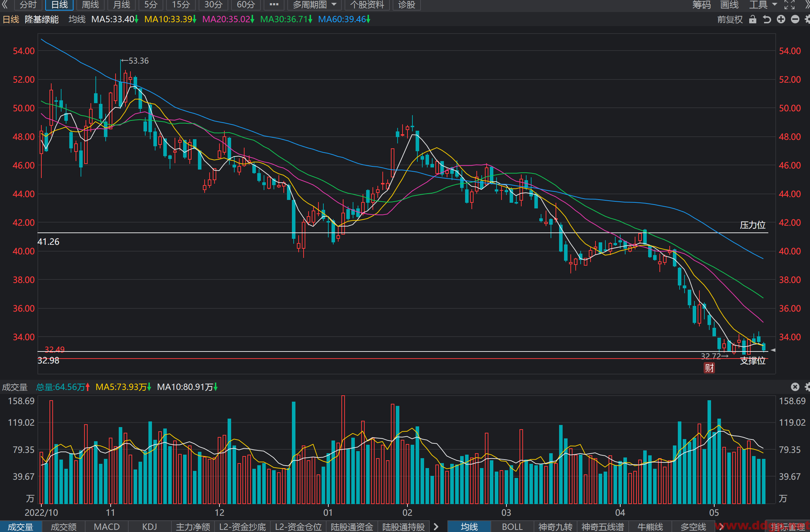
Task: Collapse panel with the left double-chevron icon
Action: (5, 5)
